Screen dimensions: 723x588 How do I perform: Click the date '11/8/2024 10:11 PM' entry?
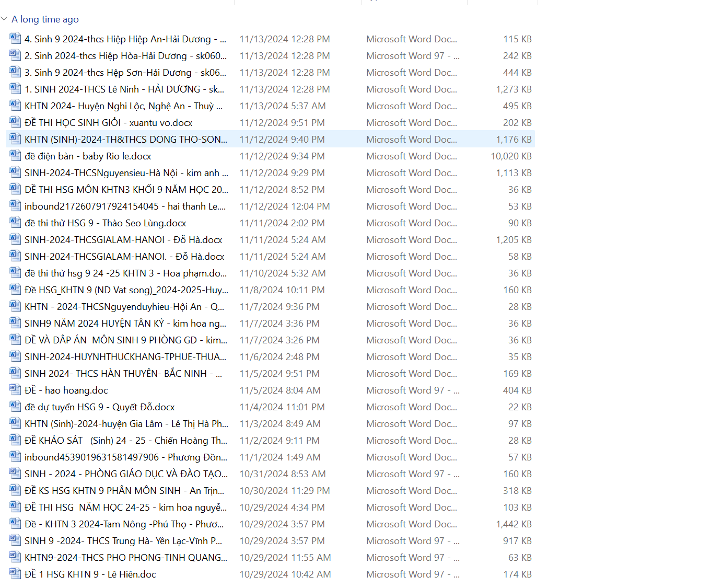tap(282, 290)
